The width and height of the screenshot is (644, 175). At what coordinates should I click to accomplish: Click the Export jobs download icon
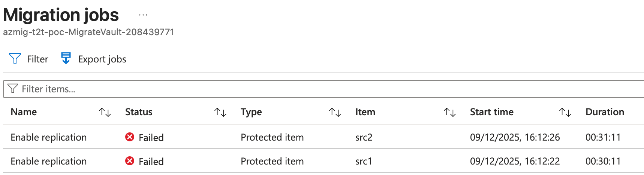66,59
